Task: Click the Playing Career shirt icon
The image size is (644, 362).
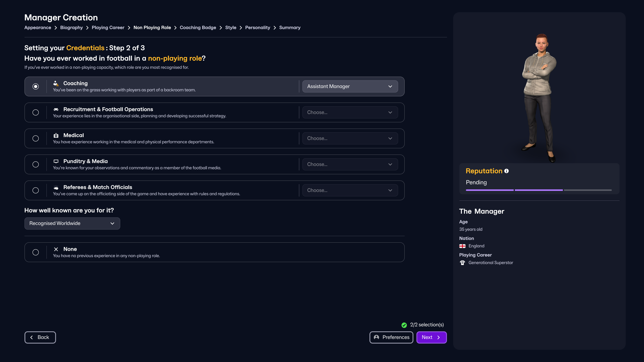Action: (x=462, y=263)
